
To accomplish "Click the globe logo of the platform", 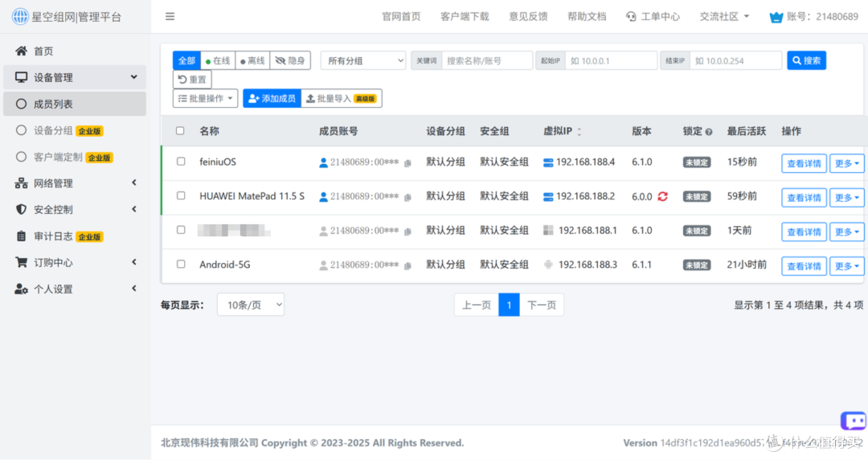I will 20,17.
